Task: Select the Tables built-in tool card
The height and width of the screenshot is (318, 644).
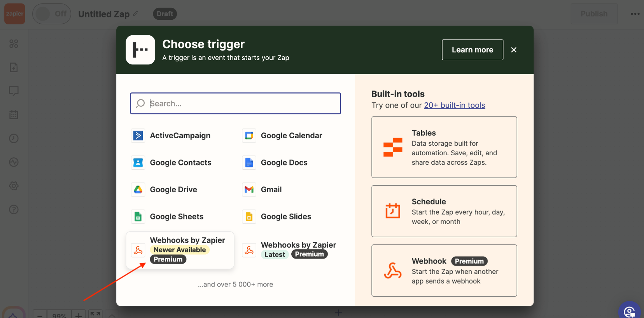Action: tap(444, 147)
